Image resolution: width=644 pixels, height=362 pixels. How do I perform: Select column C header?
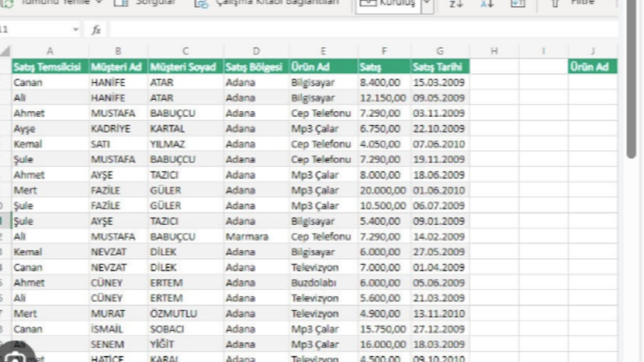point(186,51)
